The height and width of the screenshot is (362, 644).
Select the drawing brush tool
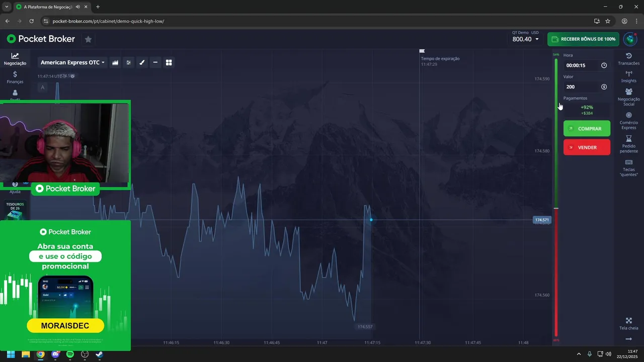coord(142,62)
